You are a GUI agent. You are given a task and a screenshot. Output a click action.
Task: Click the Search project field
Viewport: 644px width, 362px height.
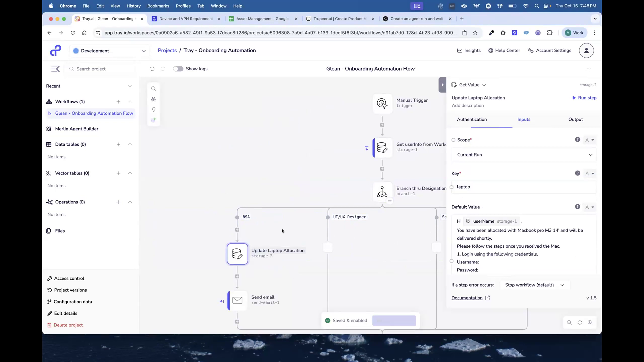click(100, 69)
